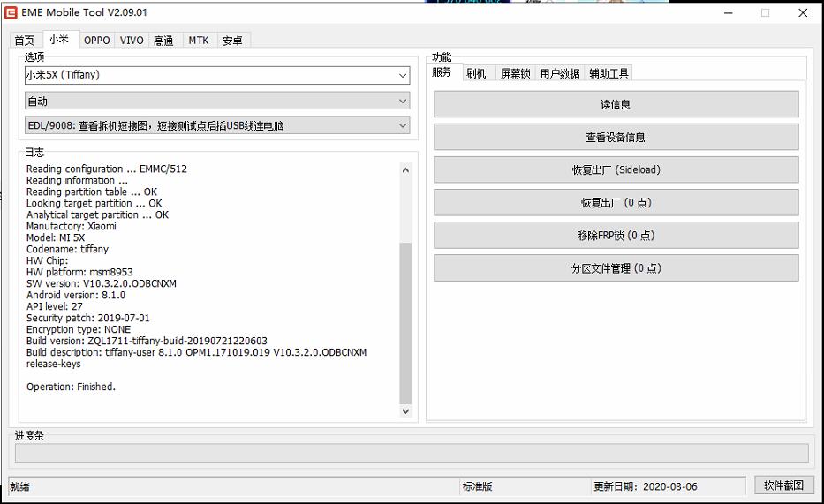The image size is (824, 504).
Task: Expand the 自动 mode dropdown
Action: (x=217, y=101)
